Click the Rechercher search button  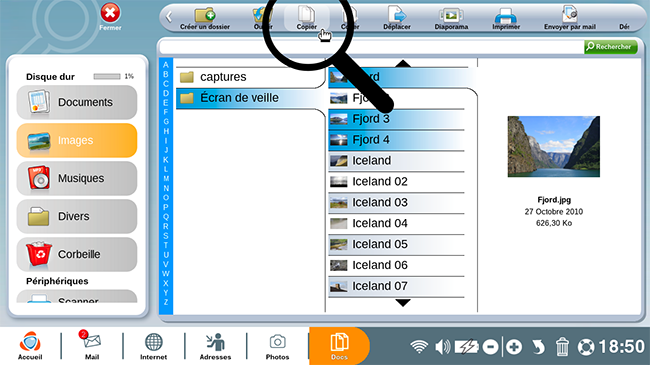tap(611, 46)
